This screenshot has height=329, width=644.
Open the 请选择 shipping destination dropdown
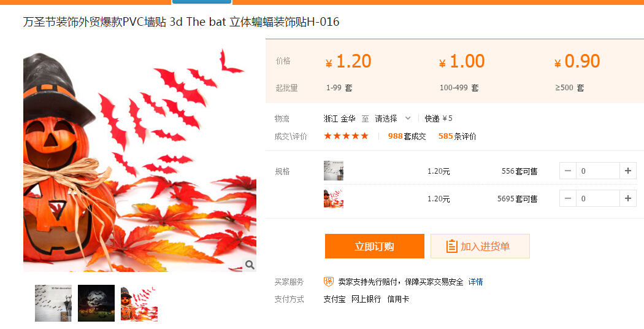pyautogui.click(x=393, y=118)
